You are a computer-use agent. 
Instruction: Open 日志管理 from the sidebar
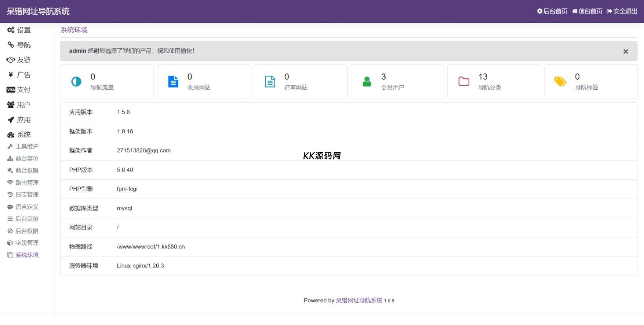click(x=27, y=195)
